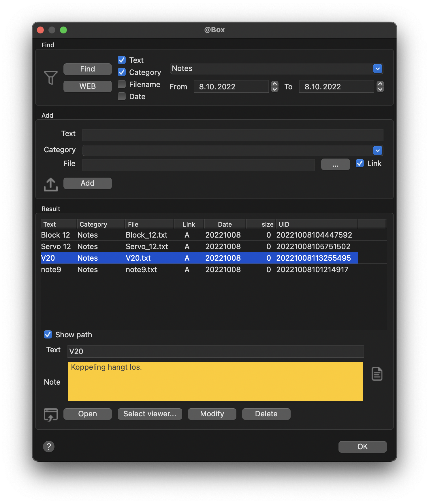This screenshot has width=429, height=504.
Task: Sort results by the Date column header
Action: 225,224
